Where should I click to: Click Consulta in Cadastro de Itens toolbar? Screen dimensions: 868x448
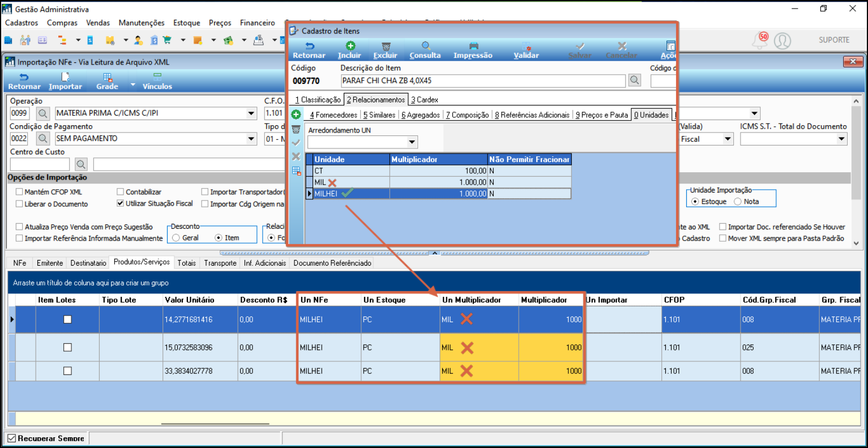click(425, 50)
